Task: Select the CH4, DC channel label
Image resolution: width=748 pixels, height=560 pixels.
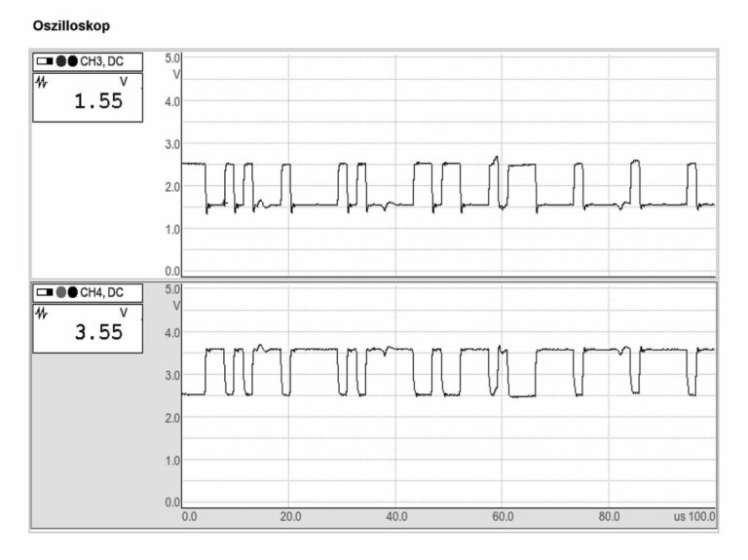Action: [x=101, y=292]
